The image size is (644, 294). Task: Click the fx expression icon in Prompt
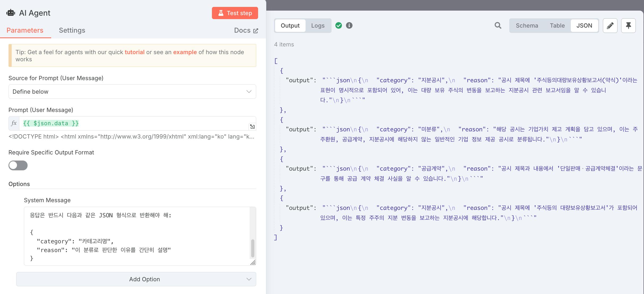click(14, 123)
